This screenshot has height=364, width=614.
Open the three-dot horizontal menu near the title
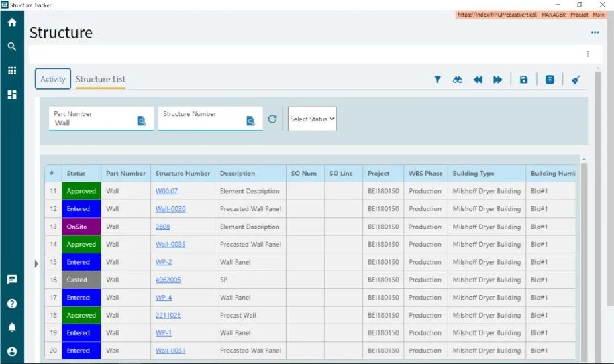(595, 32)
